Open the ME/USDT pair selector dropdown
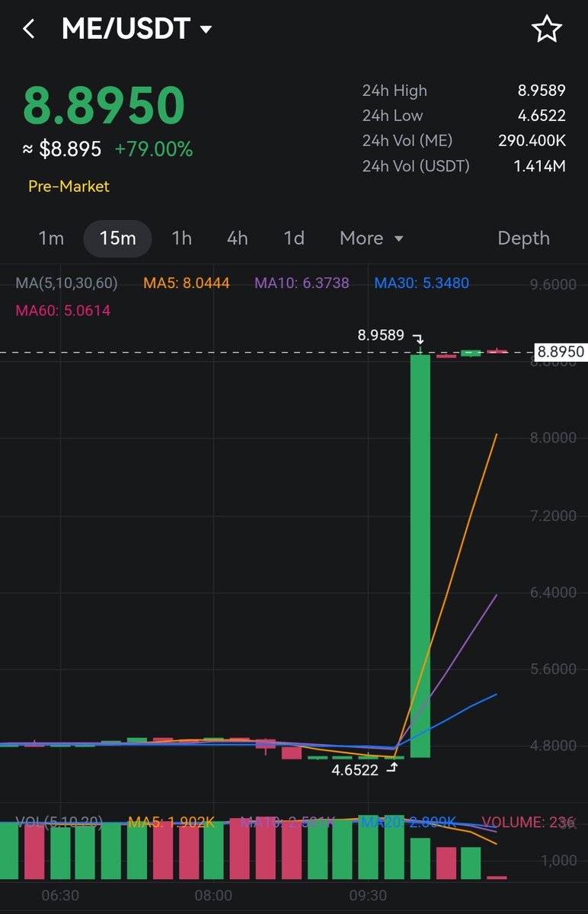This screenshot has width=588, height=914. coord(137,30)
